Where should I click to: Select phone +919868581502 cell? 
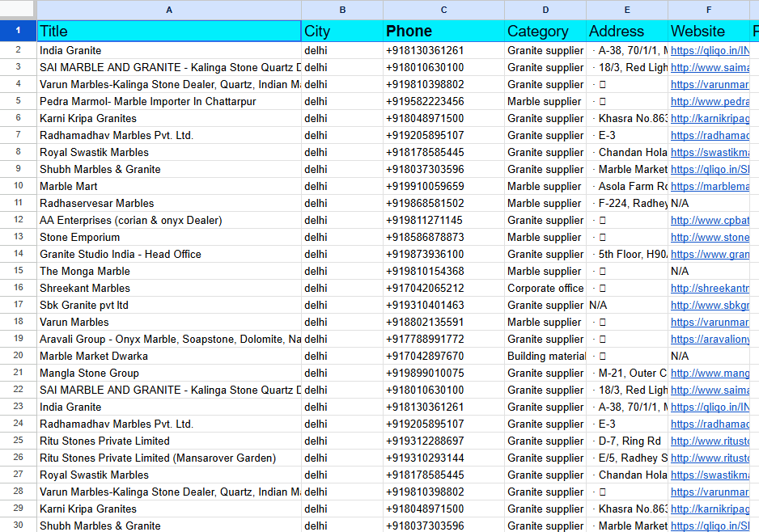(444, 203)
